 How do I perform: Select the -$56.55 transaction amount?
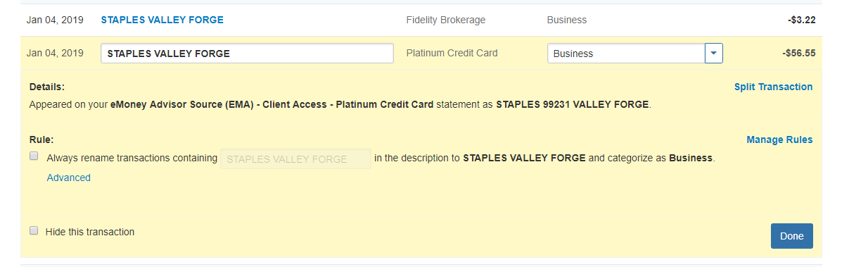[x=799, y=53]
